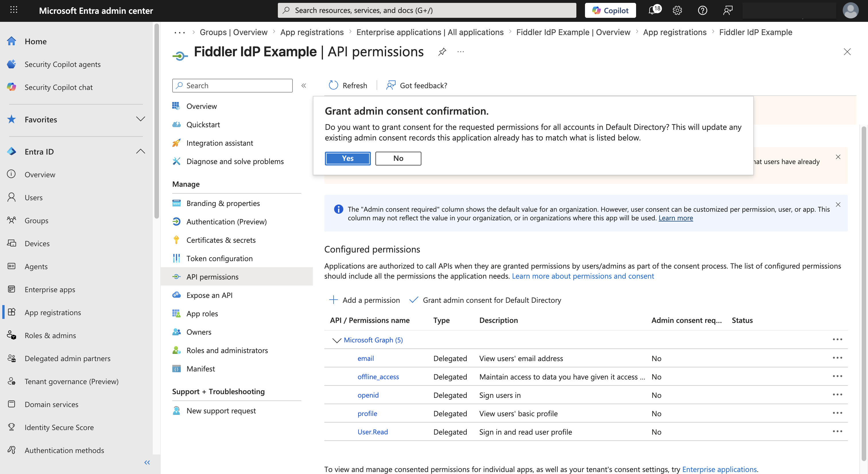
Task: Open notifications bell icon
Action: [x=653, y=10]
